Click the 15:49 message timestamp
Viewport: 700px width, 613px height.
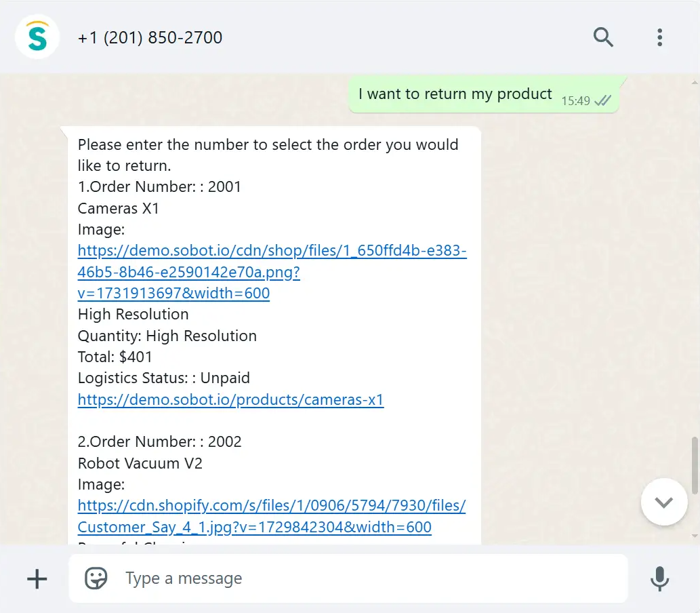[x=575, y=101]
